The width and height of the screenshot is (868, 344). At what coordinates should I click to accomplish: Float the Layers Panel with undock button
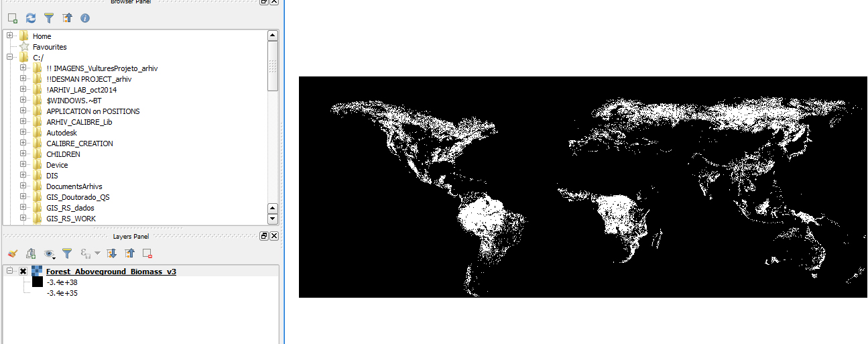coord(264,236)
